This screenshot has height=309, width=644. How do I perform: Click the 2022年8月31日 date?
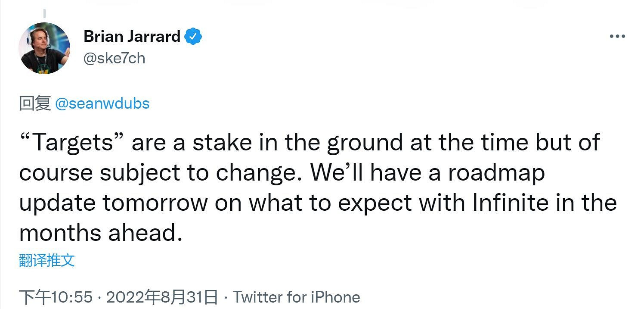(162, 297)
